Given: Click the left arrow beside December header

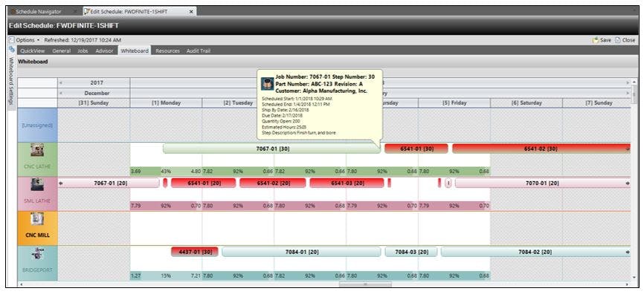Looking at the screenshot, I should (61, 93).
